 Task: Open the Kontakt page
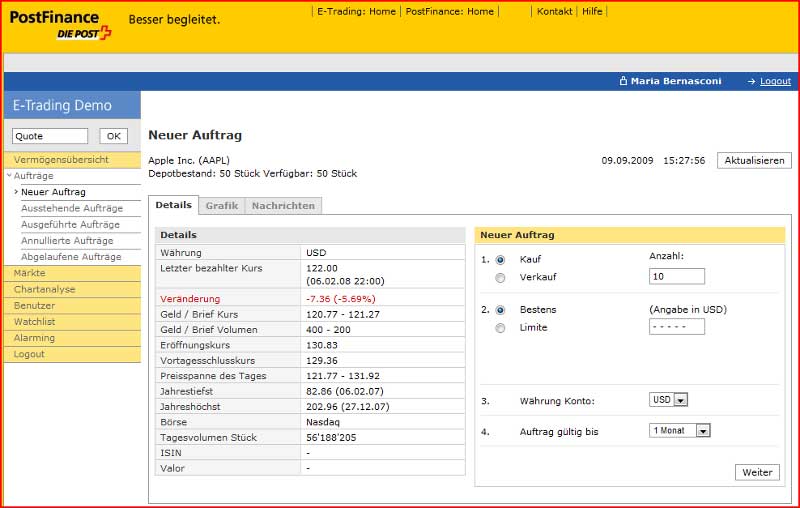[x=554, y=11]
